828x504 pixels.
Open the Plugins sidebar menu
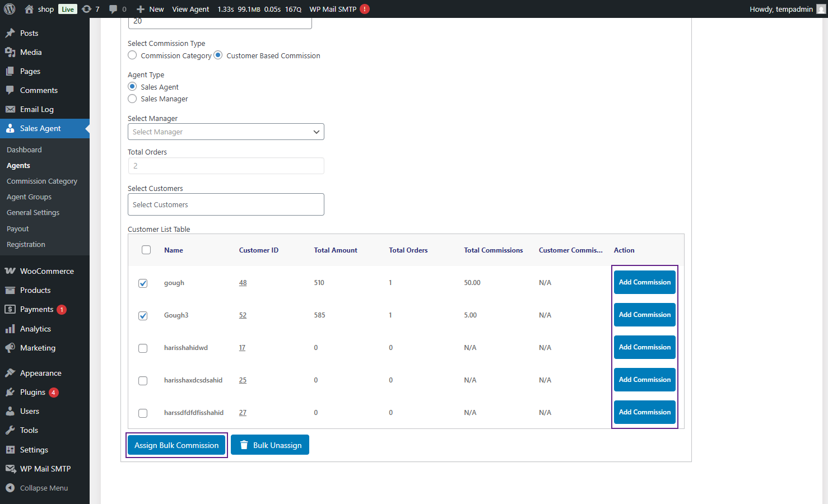coord(32,392)
